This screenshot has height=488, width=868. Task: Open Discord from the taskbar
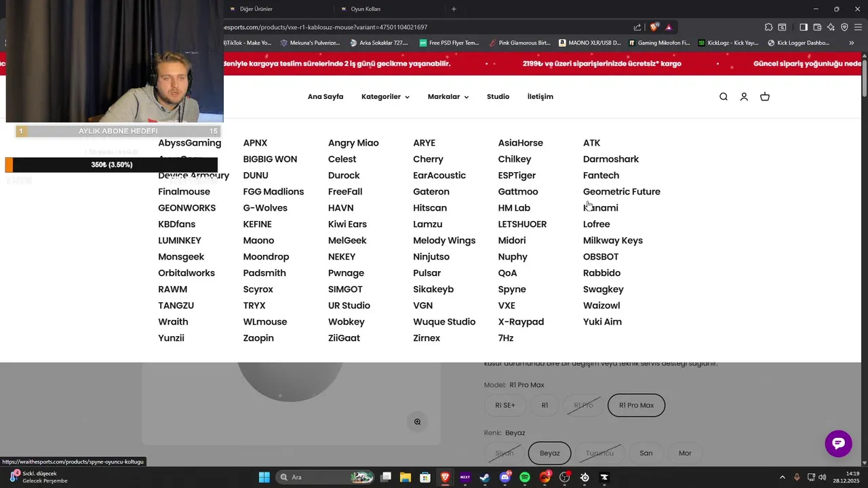pyautogui.click(x=505, y=477)
